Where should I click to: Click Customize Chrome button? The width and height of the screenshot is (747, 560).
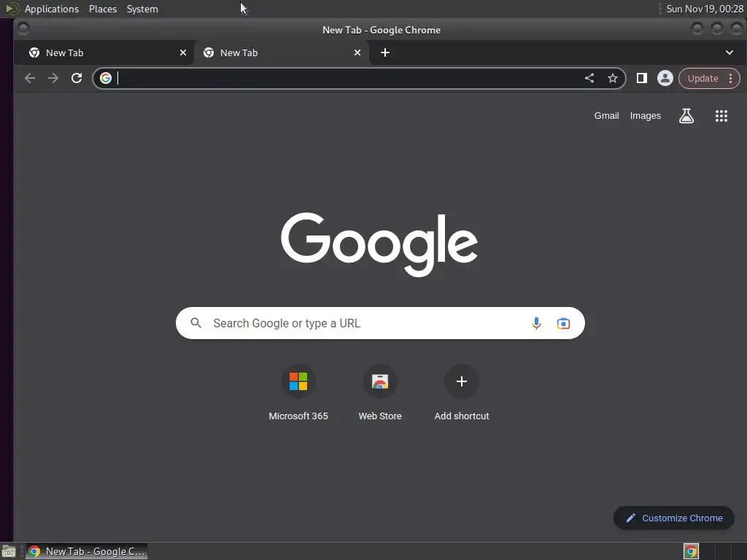[673, 518]
